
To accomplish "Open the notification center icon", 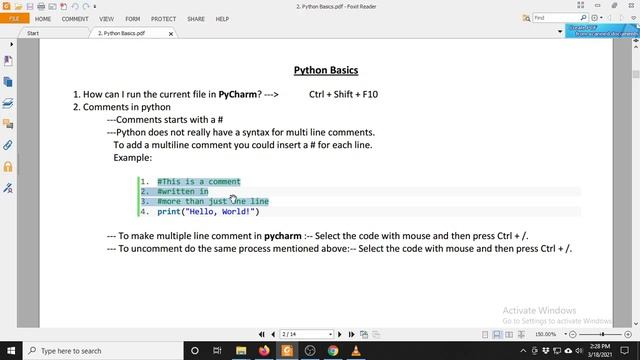I will [624, 351].
